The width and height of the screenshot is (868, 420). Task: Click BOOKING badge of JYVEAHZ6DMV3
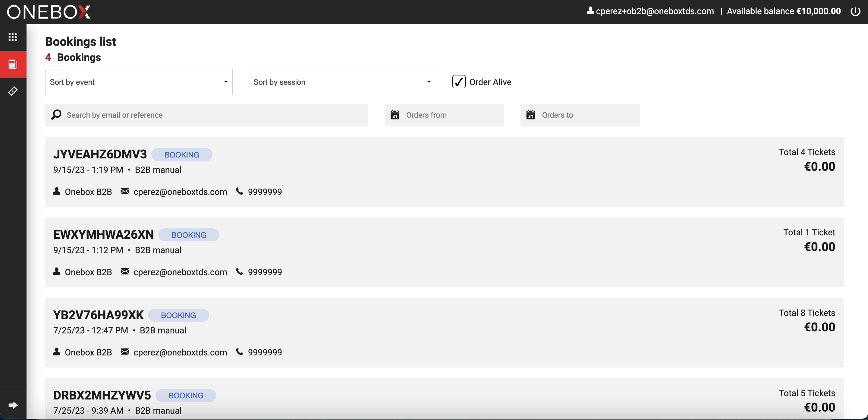tap(182, 154)
